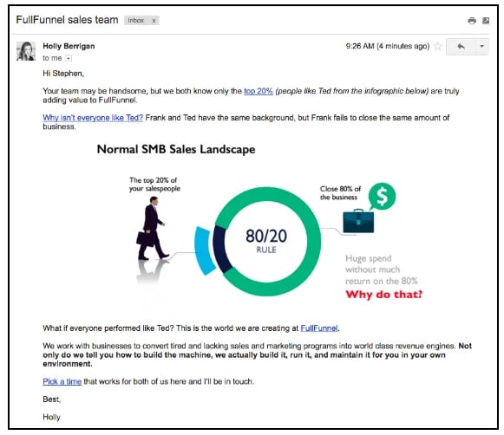Click sender name Holly Berrigan
The image size is (504, 435).
pyautogui.click(x=69, y=46)
